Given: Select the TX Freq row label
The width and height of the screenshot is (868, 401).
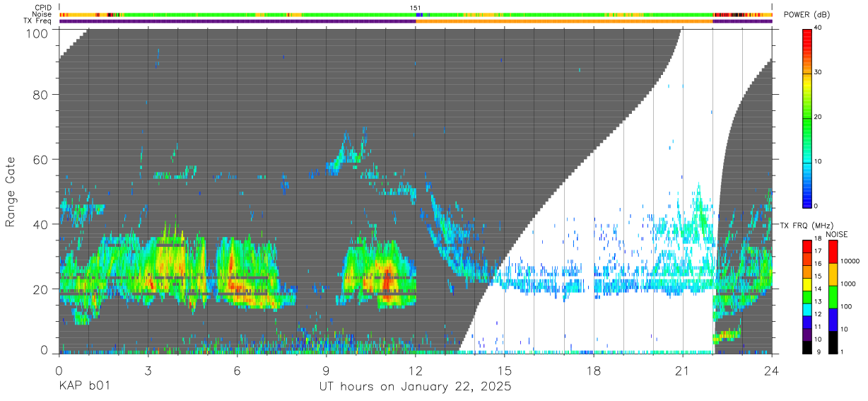Looking at the screenshot, I should (x=38, y=21).
